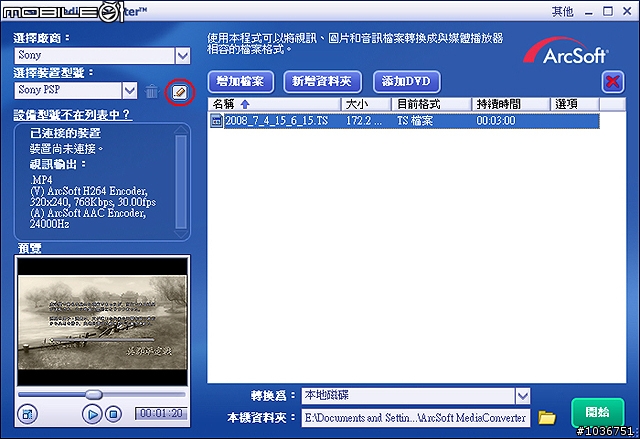Sort list by 大小 column header
640x439 pixels.
pos(366,104)
